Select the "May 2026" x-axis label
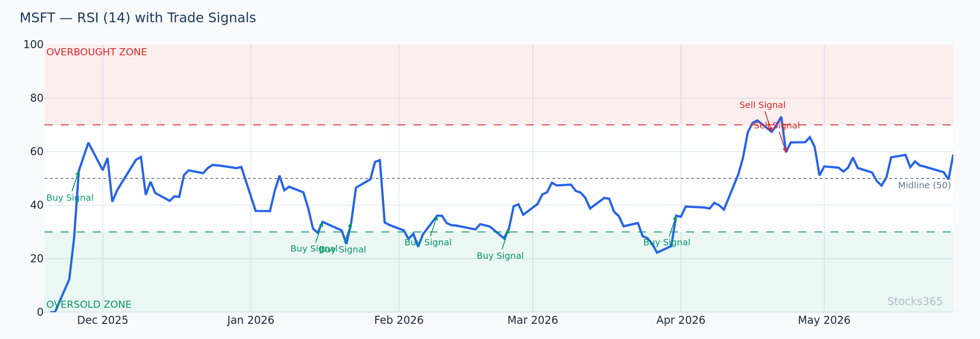 [824, 320]
